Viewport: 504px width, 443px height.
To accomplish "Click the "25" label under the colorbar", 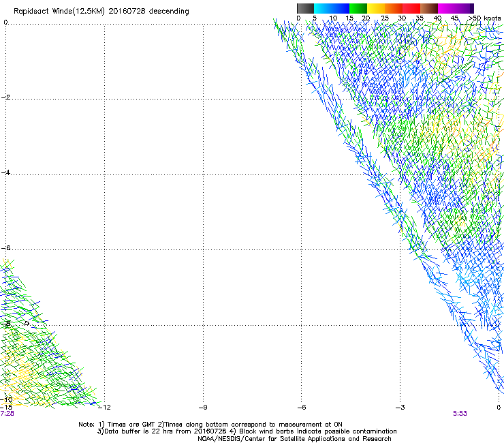I will click(384, 18).
